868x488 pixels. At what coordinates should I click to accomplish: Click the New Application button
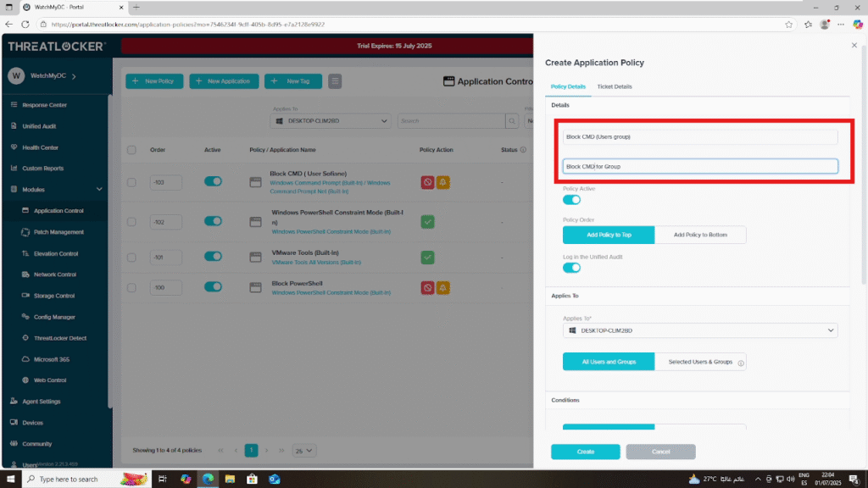224,81
